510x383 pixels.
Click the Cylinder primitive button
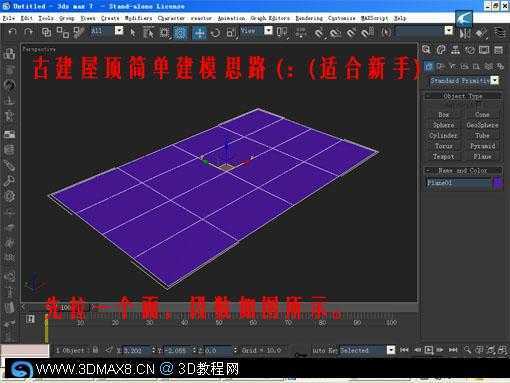443,136
